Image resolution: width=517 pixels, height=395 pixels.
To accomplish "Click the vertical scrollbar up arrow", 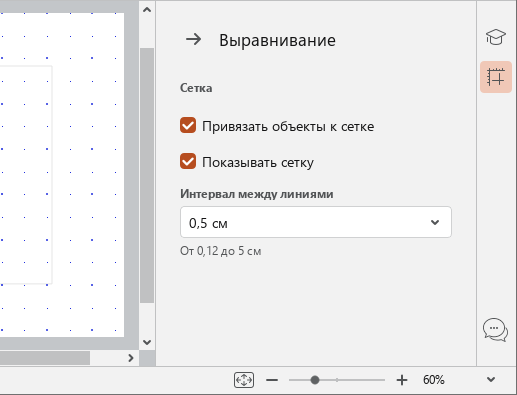I will tap(147, 10).
